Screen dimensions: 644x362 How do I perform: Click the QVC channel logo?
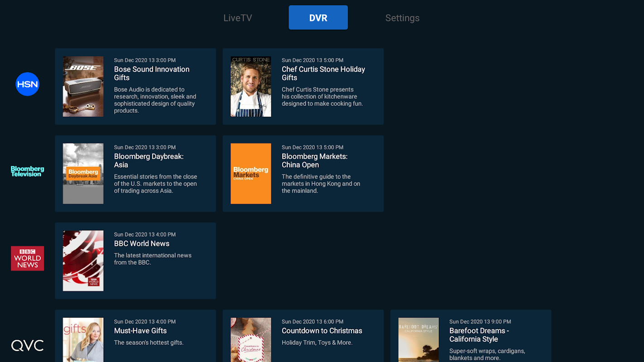[x=28, y=346]
